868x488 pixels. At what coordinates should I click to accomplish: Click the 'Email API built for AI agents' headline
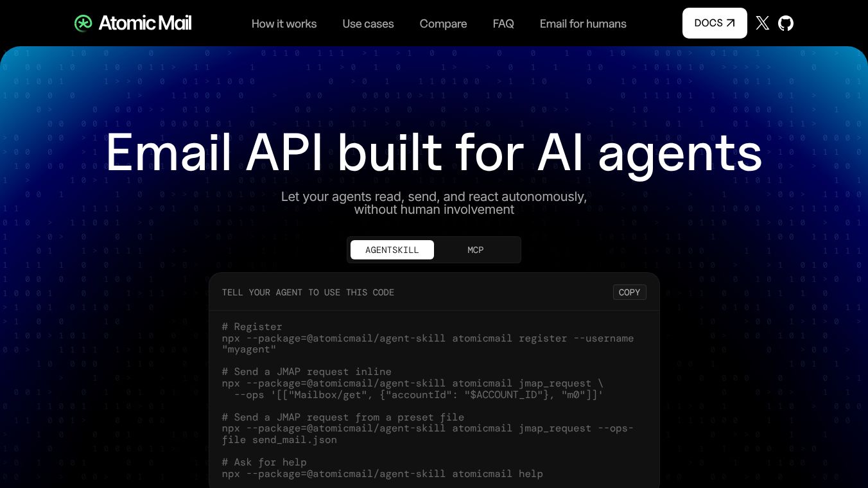coord(434,153)
